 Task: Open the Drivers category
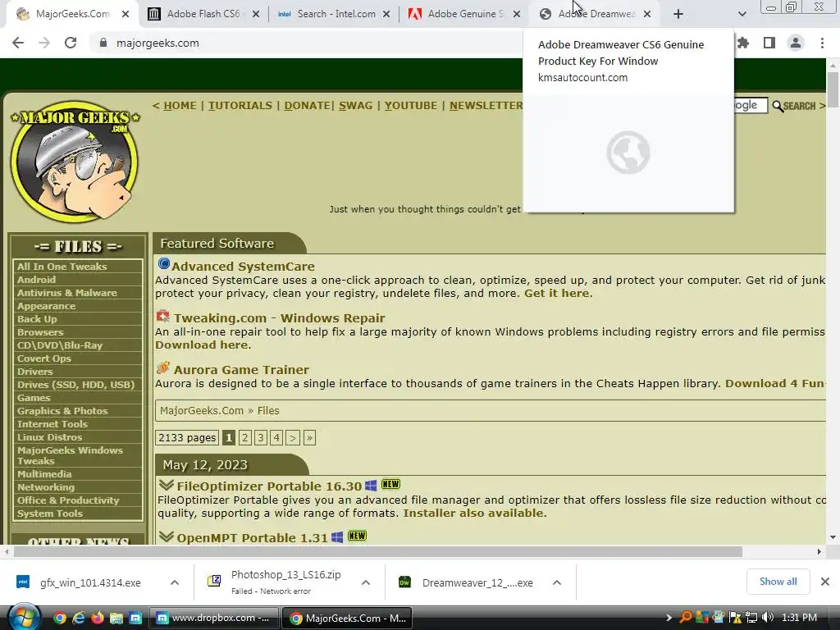[x=34, y=372]
